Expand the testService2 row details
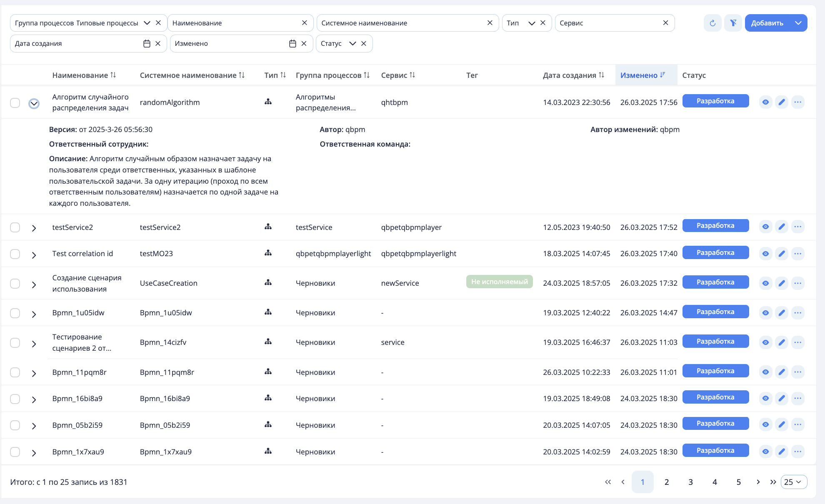Screen dimensions: 825x504 34,228
